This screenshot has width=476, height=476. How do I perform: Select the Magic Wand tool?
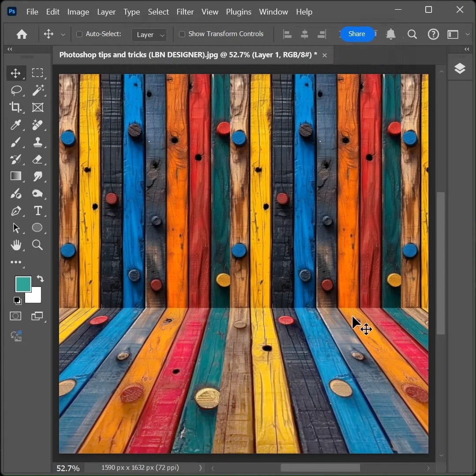point(38,90)
